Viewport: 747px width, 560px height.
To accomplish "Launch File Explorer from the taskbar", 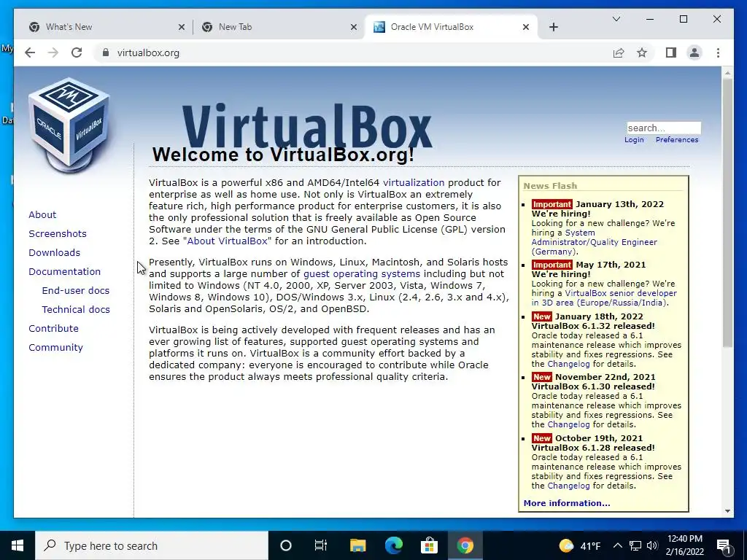I will pyautogui.click(x=357, y=545).
